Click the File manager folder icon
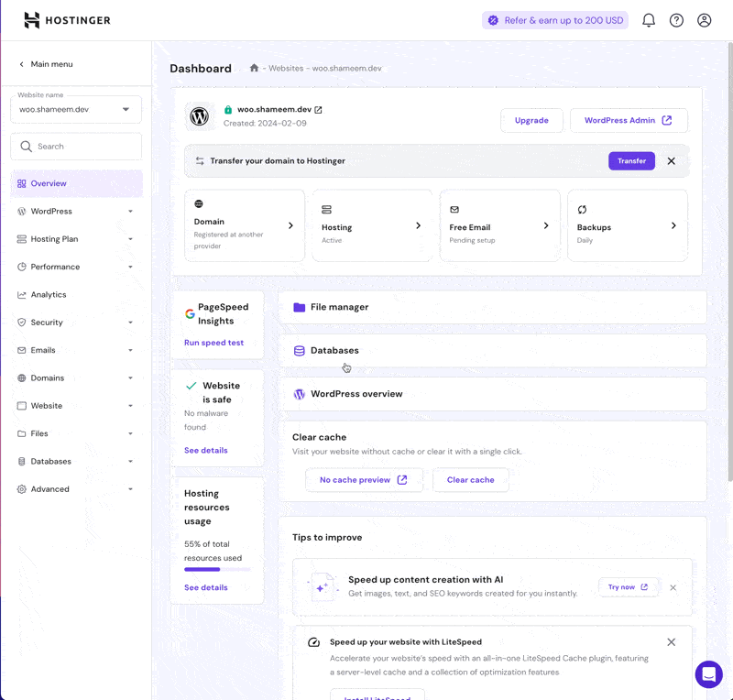The image size is (733, 700). pos(300,307)
